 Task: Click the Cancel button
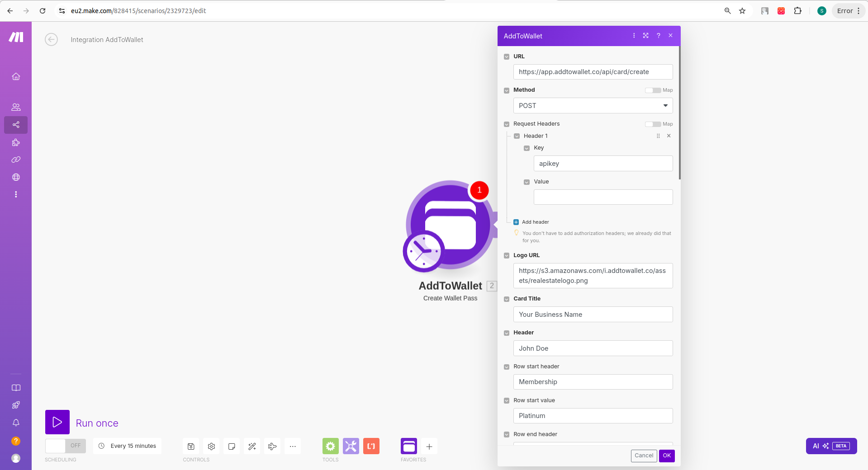(x=644, y=456)
